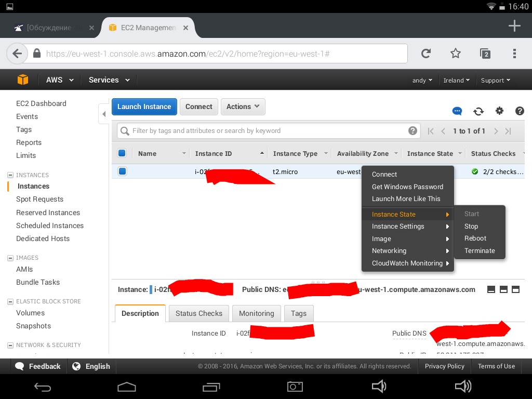Screen dimensions: 532x399
Task: Open the blue chat feedback bubble icon
Action: [x=457, y=111]
